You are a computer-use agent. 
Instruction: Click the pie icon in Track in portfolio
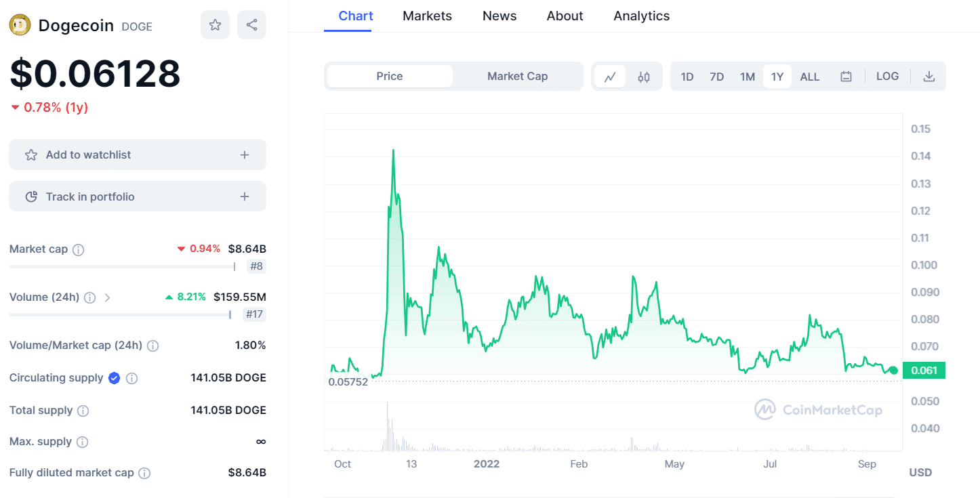click(x=31, y=196)
